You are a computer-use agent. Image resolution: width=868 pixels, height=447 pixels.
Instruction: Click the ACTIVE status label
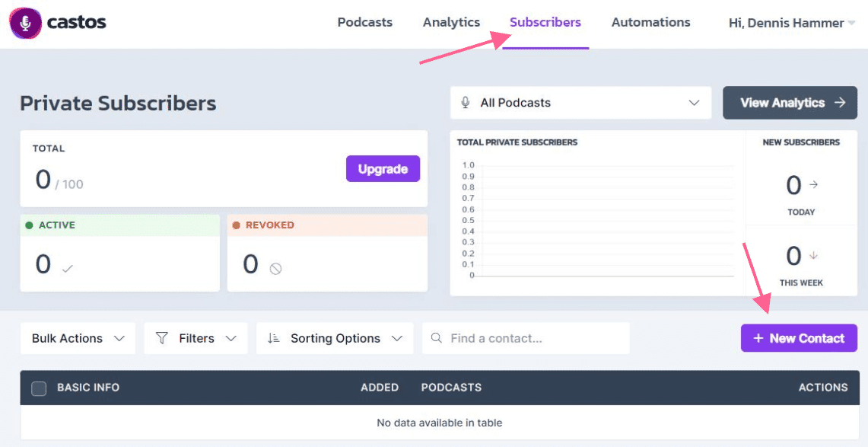coord(57,225)
